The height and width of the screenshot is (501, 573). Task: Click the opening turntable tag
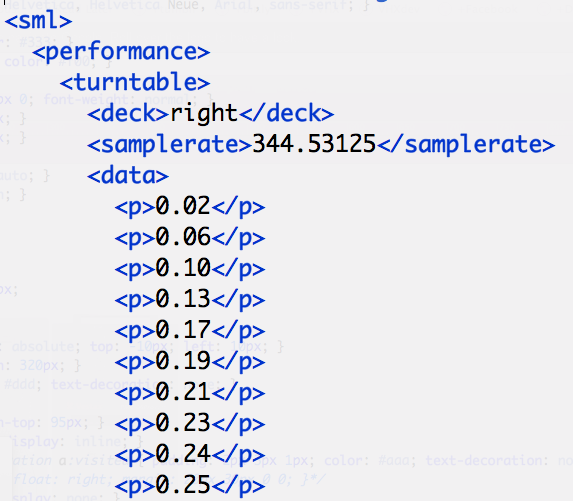[x=135, y=82]
